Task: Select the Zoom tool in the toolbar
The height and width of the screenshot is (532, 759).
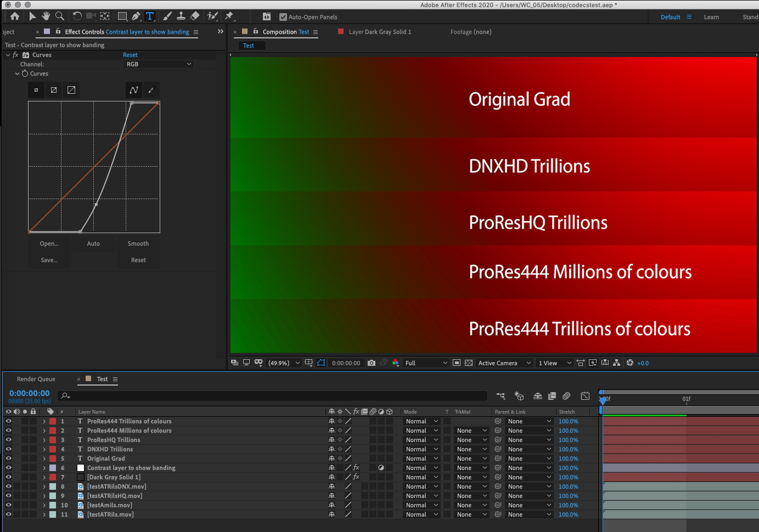Action: 60,16
